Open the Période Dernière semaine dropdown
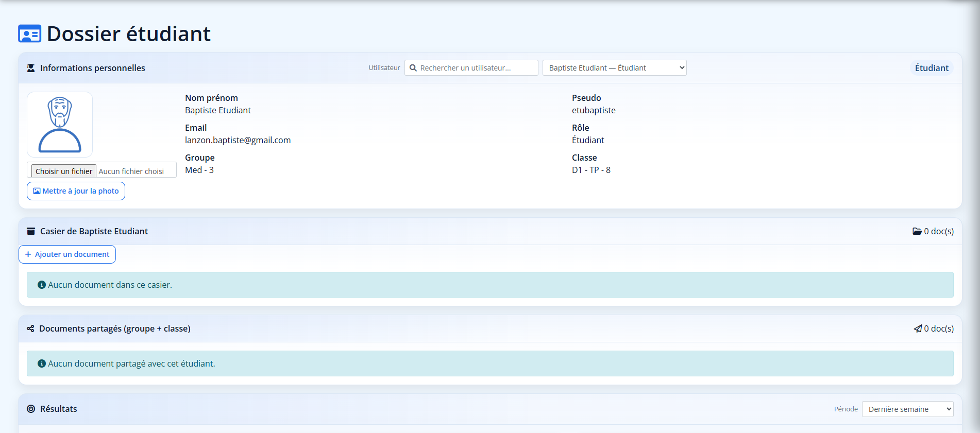The image size is (980, 433). click(x=907, y=409)
